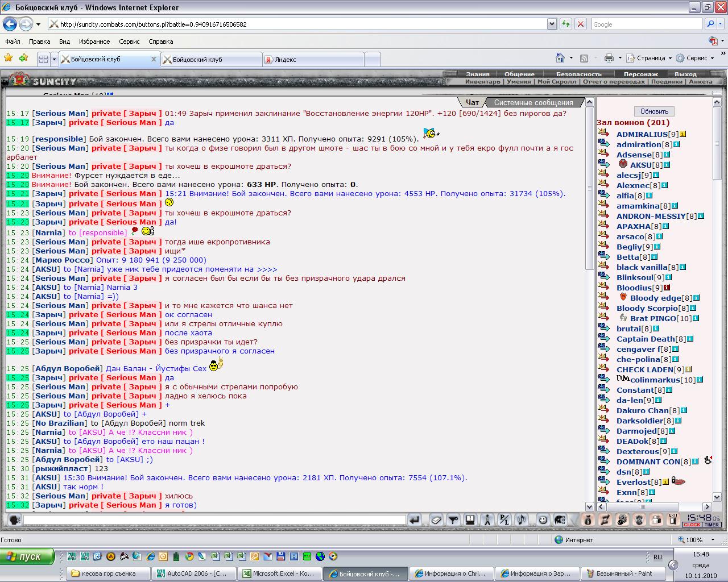728x582 pixels.
Task: Open the Анкета link
Action: 701,81
